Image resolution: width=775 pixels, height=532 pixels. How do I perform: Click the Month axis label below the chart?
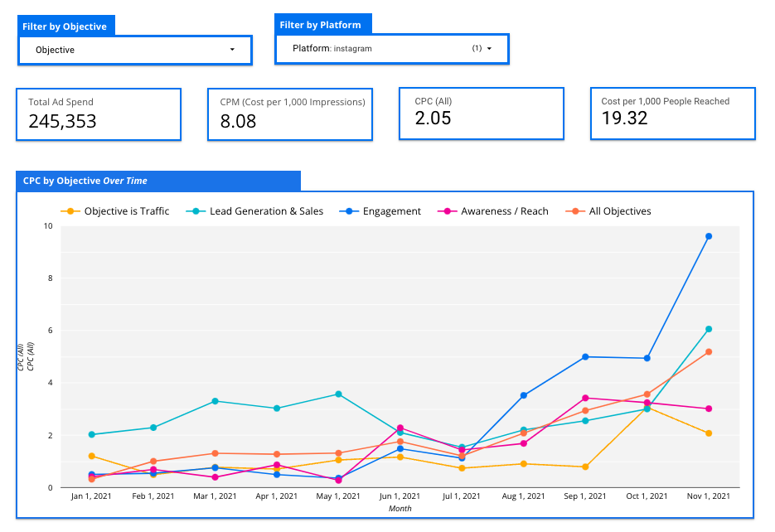pyautogui.click(x=400, y=508)
